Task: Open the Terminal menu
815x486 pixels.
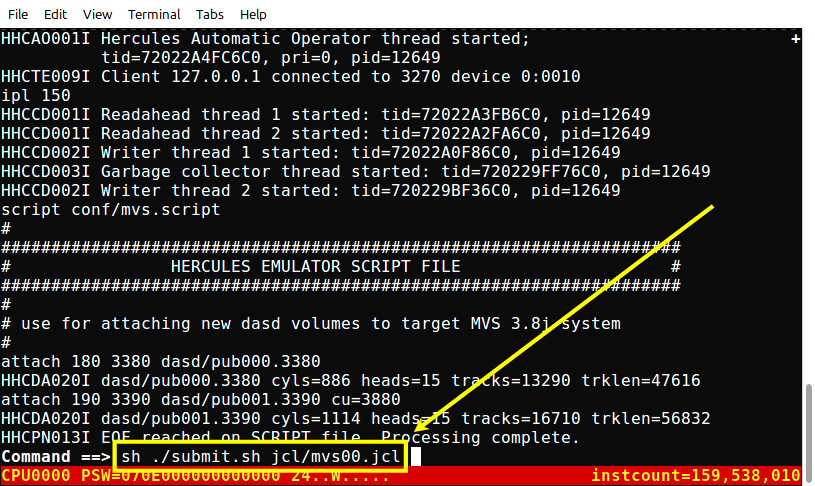Action: click(154, 15)
